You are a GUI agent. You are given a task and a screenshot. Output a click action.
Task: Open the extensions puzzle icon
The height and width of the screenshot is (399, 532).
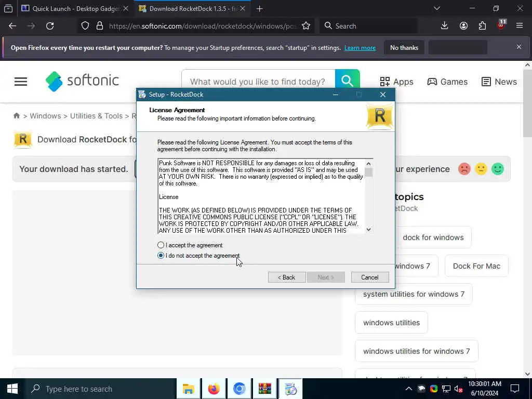[x=482, y=26]
